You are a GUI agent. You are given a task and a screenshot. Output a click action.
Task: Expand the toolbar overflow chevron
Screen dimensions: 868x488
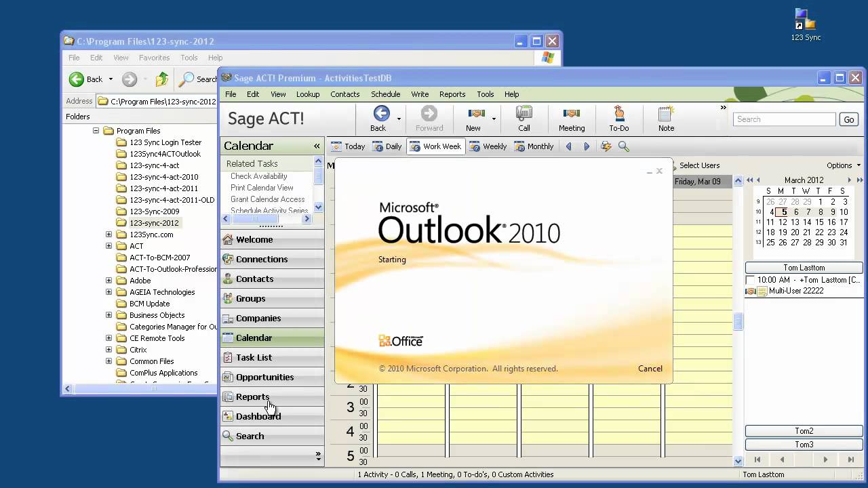point(724,107)
